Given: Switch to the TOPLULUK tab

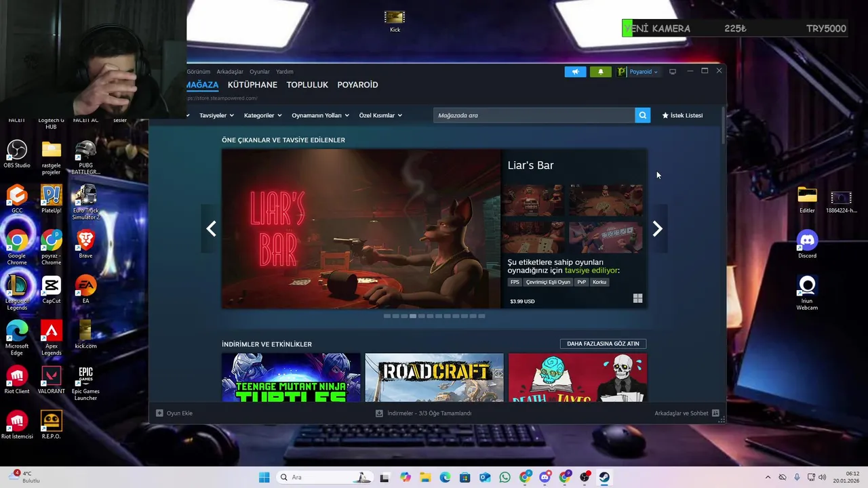Looking at the screenshot, I should 307,85.
